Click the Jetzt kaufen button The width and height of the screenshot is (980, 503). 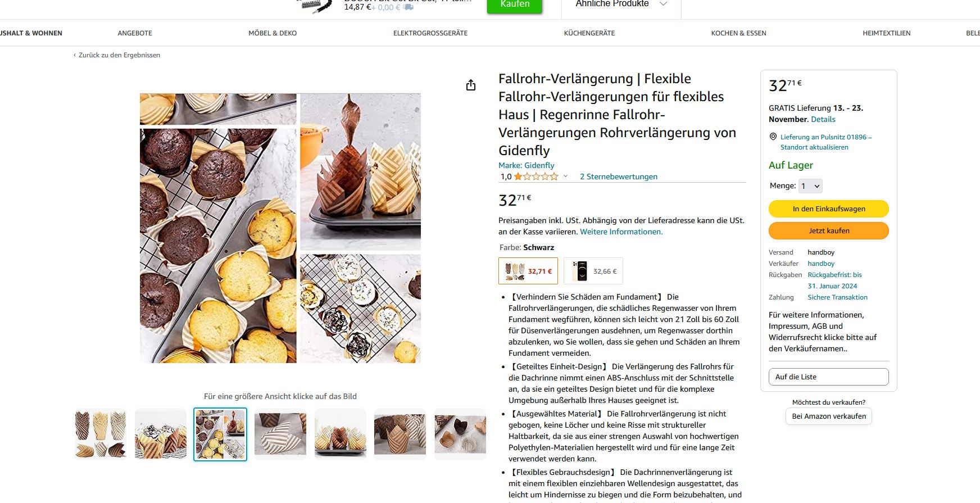tap(829, 230)
